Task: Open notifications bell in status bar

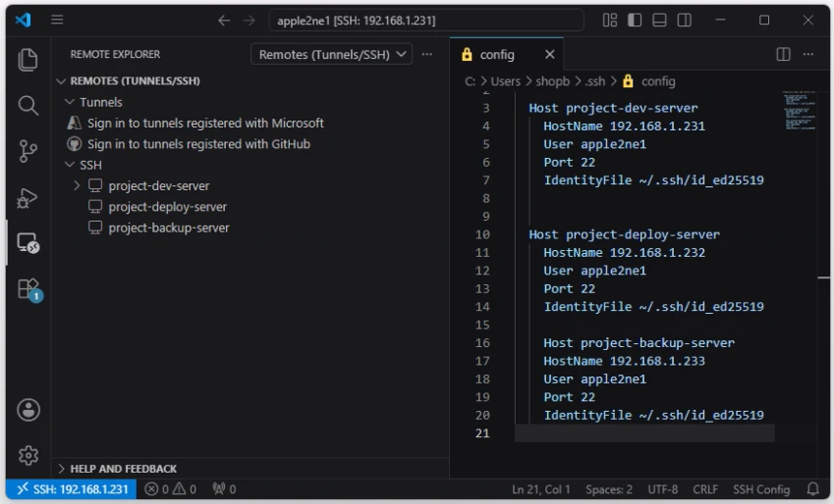Action: pyautogui.click(x=813, y=488)
